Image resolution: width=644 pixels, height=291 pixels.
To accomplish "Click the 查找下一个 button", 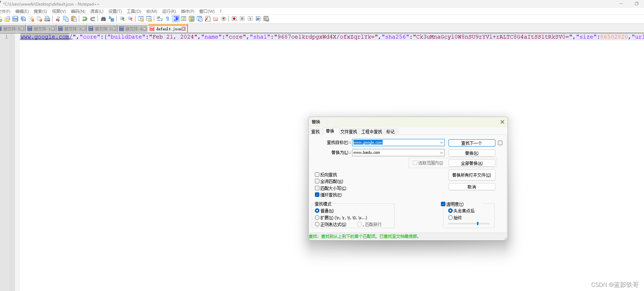I will (x=472, y=143).
